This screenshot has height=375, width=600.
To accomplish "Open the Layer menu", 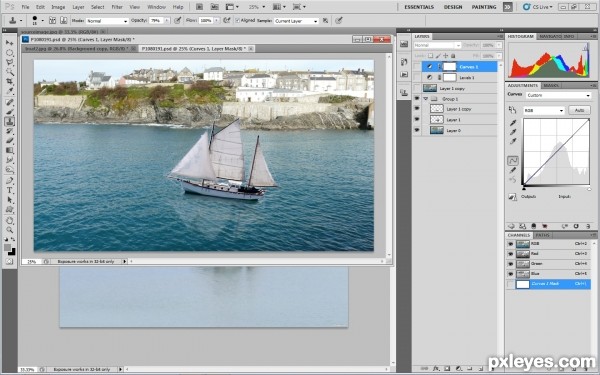I will point(78,7).
